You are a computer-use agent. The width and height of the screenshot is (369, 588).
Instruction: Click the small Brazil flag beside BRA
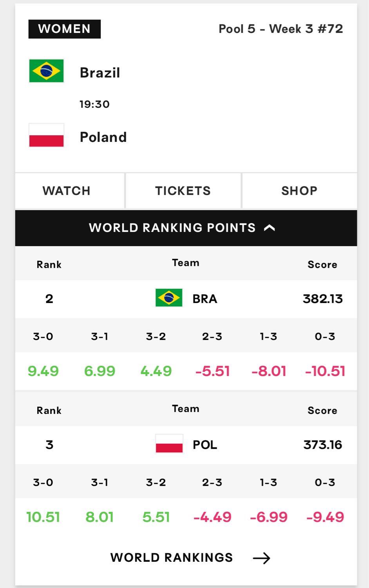(169, 298)
